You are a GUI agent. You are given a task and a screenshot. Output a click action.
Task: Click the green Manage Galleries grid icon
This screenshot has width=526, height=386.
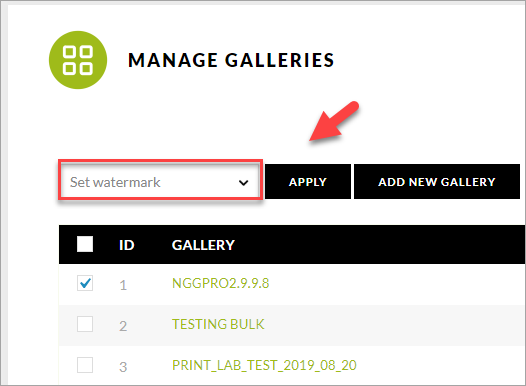pos(78,60)
